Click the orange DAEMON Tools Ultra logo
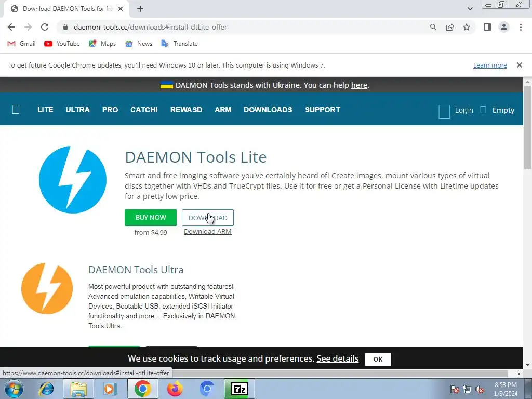 [x=47, y=288]
